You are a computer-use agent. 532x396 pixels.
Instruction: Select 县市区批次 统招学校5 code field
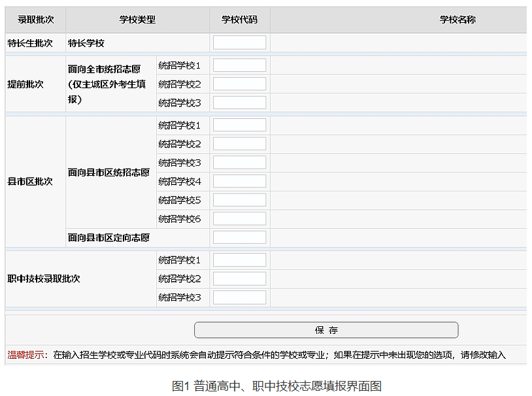click(239, 200)
